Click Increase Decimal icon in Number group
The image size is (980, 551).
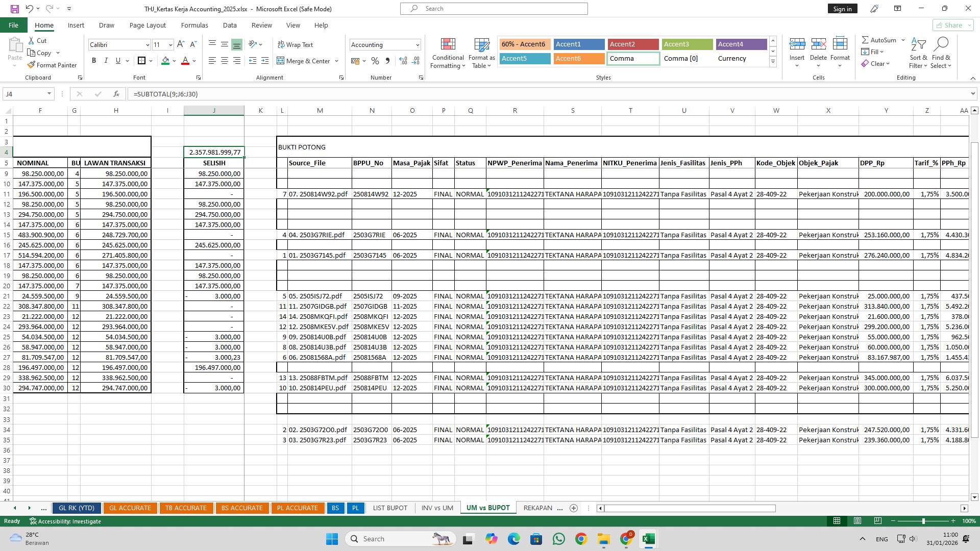click(403, 61)
